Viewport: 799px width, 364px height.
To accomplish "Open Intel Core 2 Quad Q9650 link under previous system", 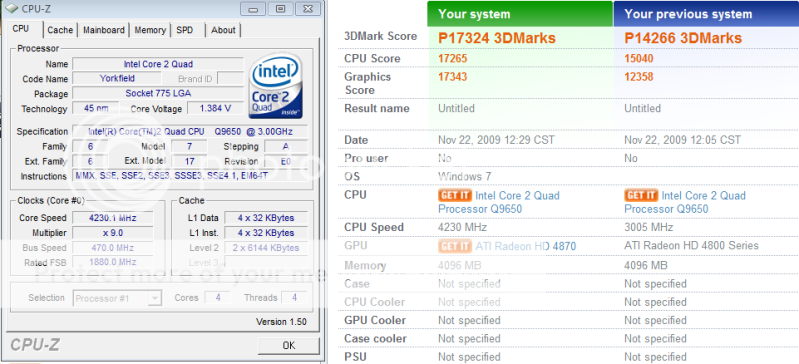I will (685, 202).
